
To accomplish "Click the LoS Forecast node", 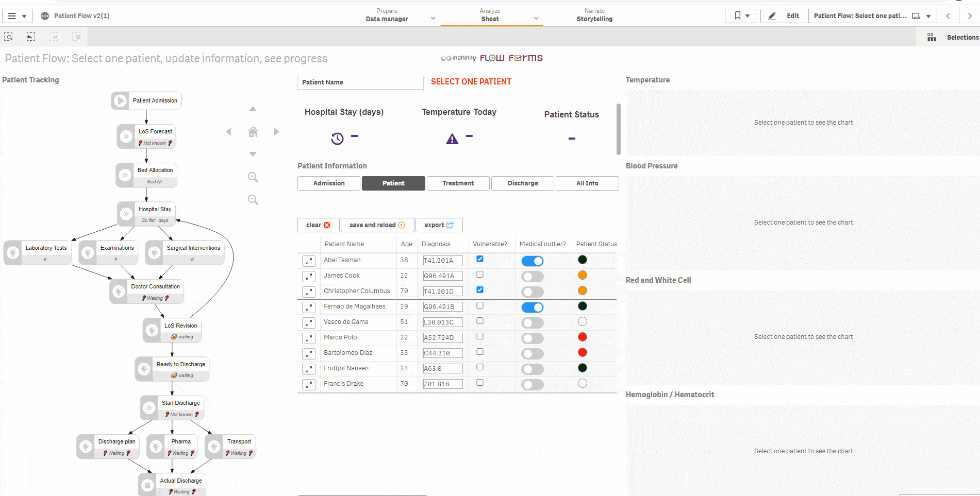I will (147, 136).
